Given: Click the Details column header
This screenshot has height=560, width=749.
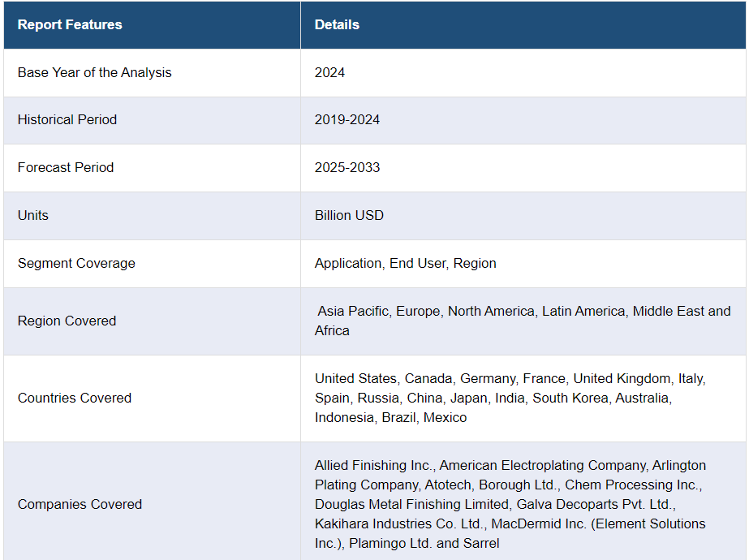Looking at the screenshot, I should coord(337,24).
